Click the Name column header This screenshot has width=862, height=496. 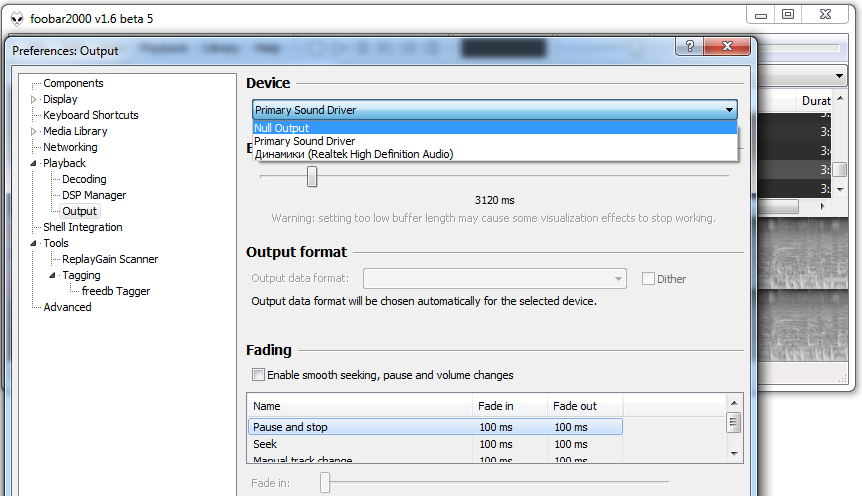click(x=360, y=406)
